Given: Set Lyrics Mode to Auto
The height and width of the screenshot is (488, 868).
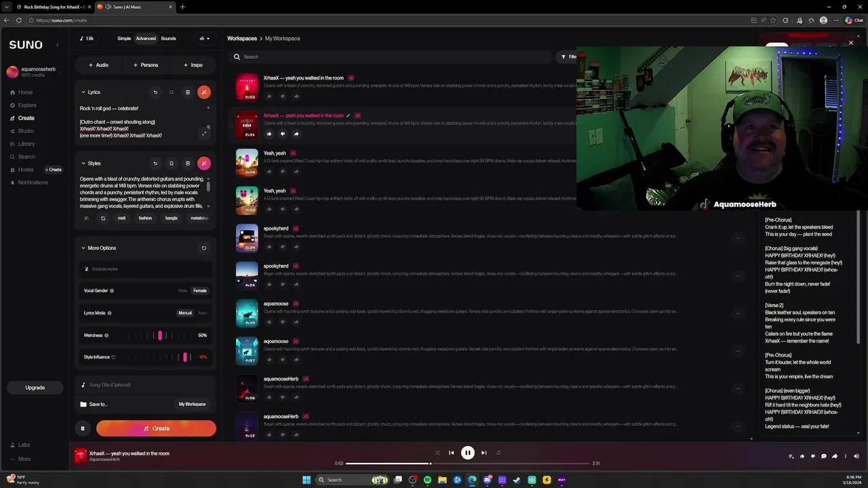Looking at the screenshot, I should [x=202, y=313].
